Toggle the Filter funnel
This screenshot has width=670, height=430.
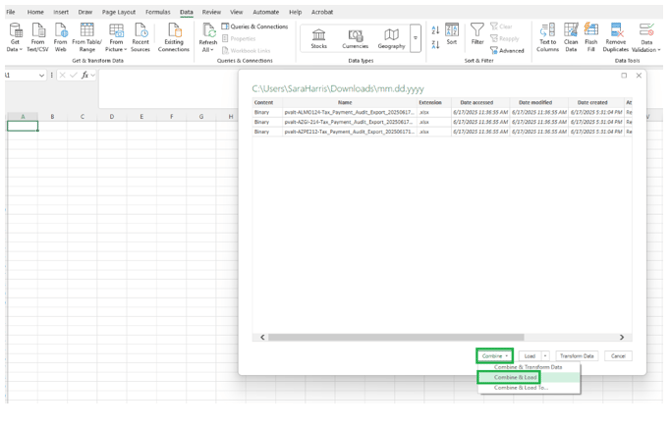[x=477, y=34]
